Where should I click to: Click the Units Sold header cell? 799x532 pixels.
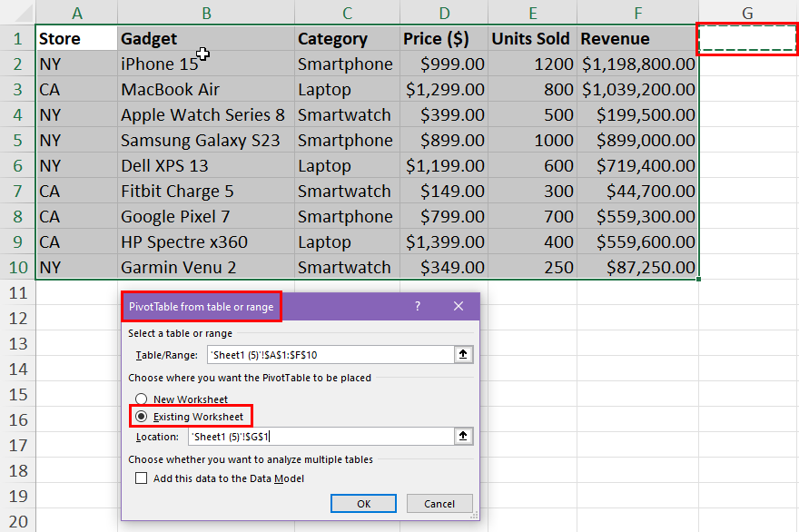coord(532,38)
